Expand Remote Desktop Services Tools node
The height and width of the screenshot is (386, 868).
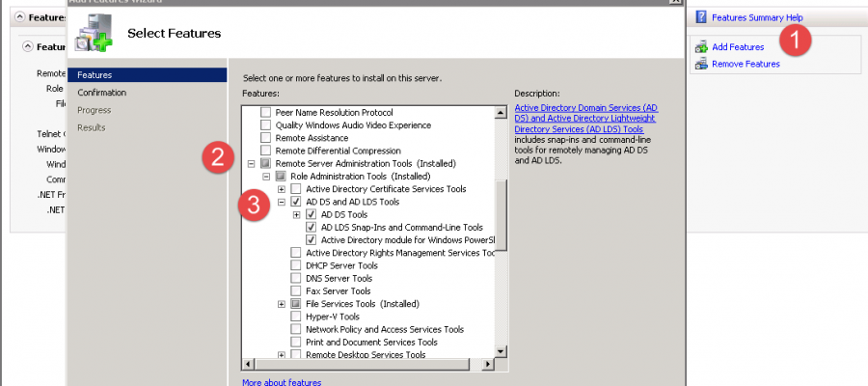point(282,355)
